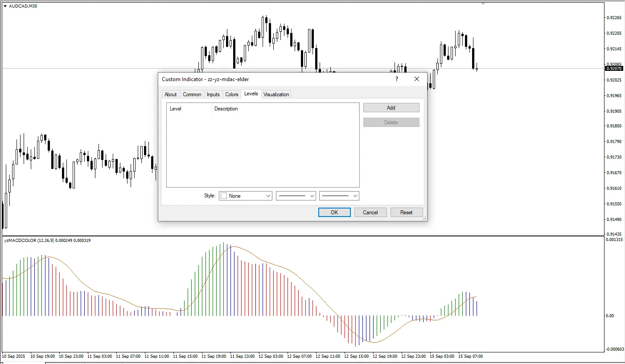Click the white color swatch beside None
Screen dimensions: 625x364
click(224, 196)
